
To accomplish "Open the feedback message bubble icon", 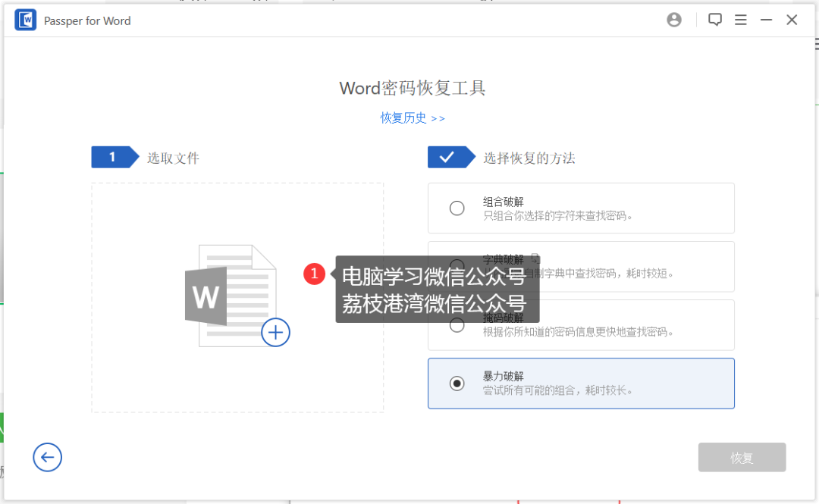I will tap(714, 20).
